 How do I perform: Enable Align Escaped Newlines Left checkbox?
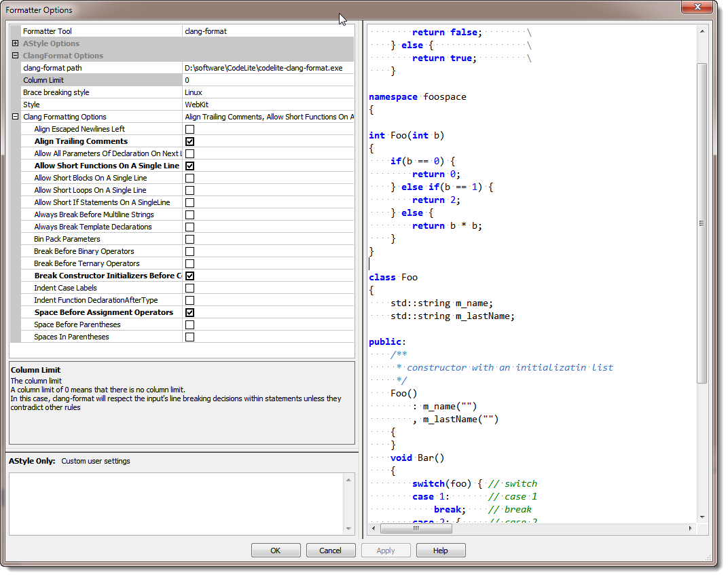(x=190, y=129)
